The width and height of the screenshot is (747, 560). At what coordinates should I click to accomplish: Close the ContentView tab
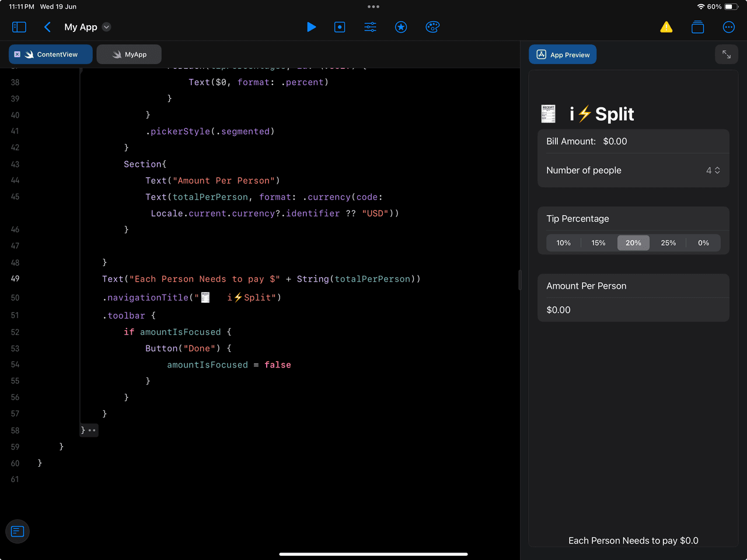point(18,54)
